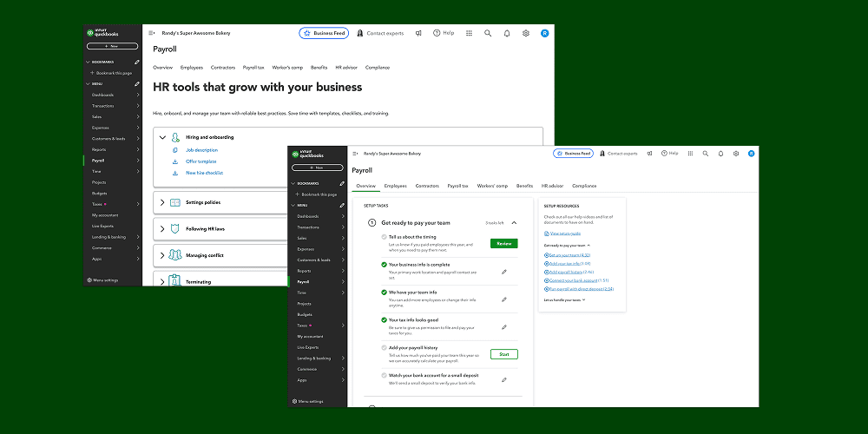Click green check for 'Your business info is complete'
Screen dimensions: 868x434
click(x=384, y=265)
